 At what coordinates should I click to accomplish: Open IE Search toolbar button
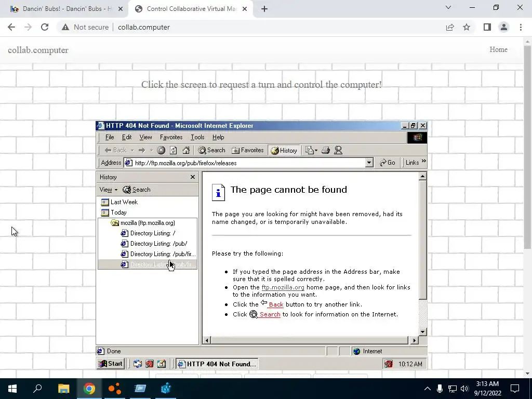(212, 150)
